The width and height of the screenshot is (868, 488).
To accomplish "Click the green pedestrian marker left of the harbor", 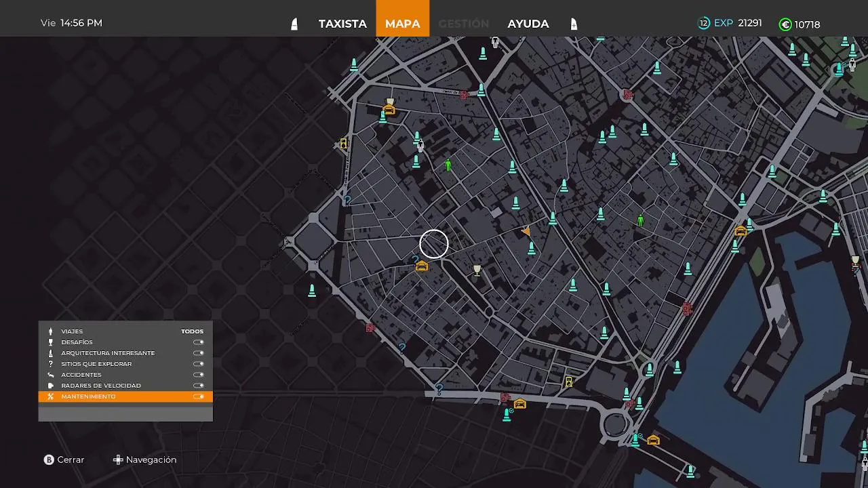I will click(x=640, y=220).
